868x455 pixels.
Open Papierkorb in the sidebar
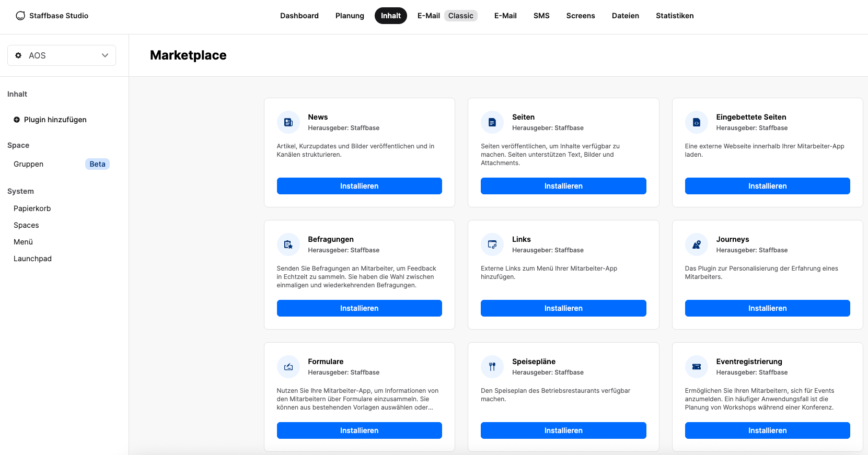(x=32, y=208)
